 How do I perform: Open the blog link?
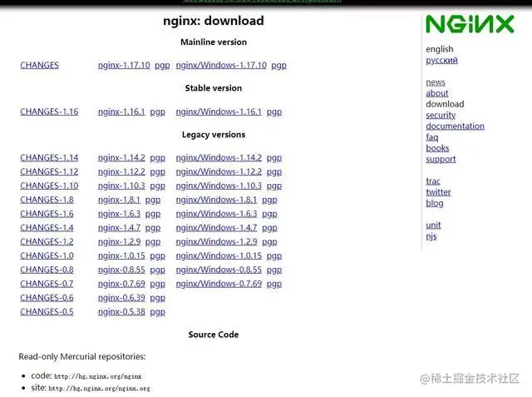pyautogui.click(x=435, y=203)
